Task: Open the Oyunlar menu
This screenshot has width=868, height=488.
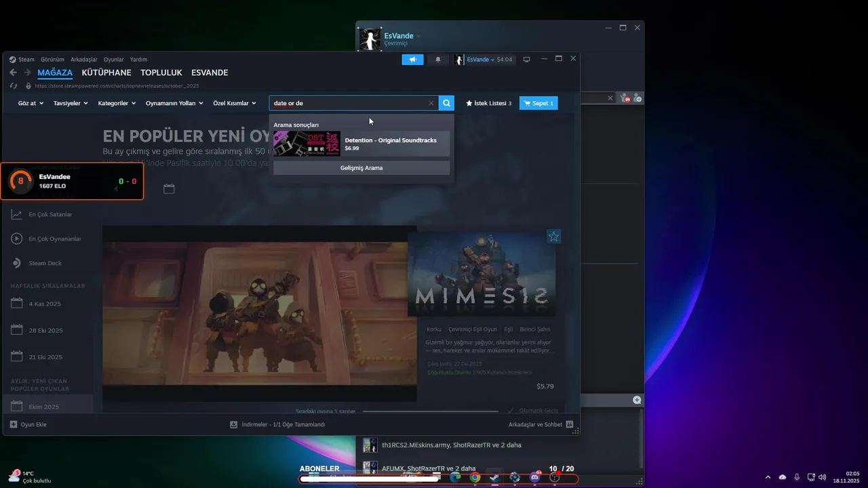Action: 113,60
